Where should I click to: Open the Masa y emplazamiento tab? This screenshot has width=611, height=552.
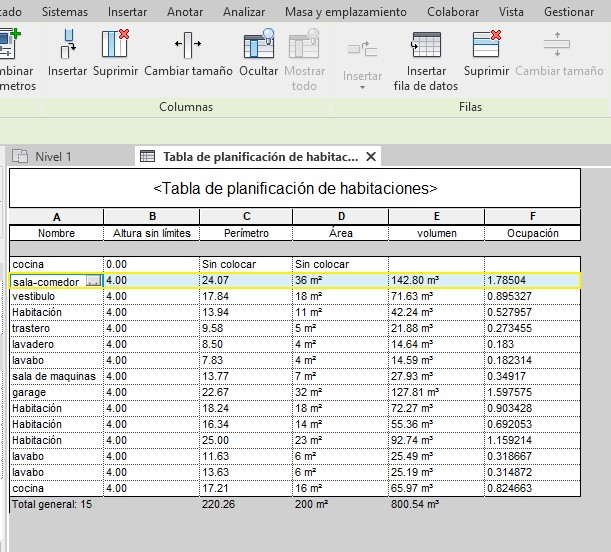pyautogui.click(x=346, y=12)
